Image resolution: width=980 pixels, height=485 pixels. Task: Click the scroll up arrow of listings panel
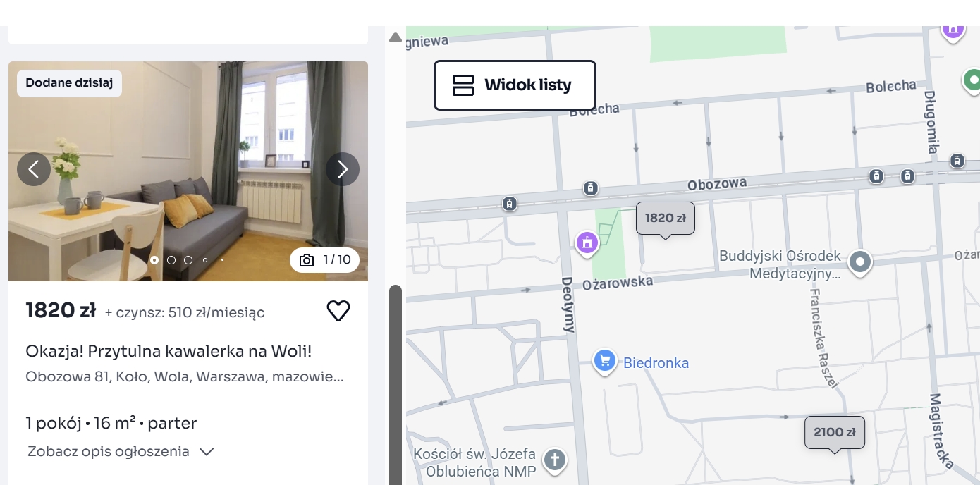(x=396, y=37)
